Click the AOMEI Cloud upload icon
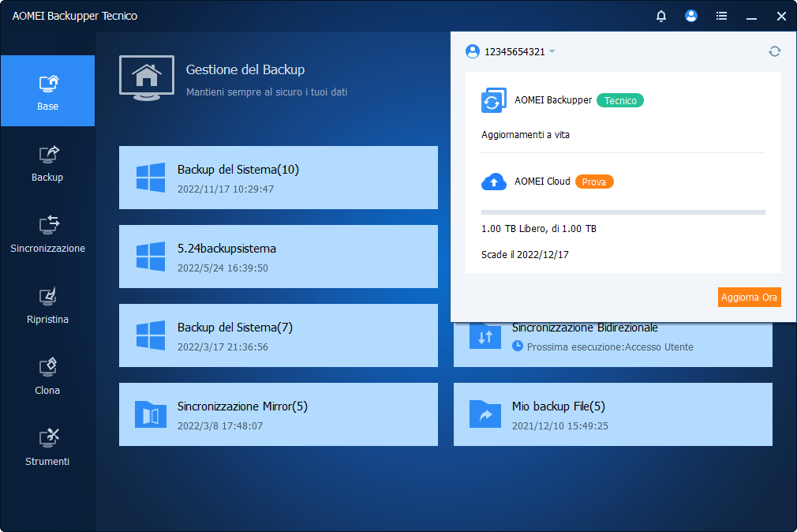Viewport: 797px width, 532px height. (x=493, y=182)
